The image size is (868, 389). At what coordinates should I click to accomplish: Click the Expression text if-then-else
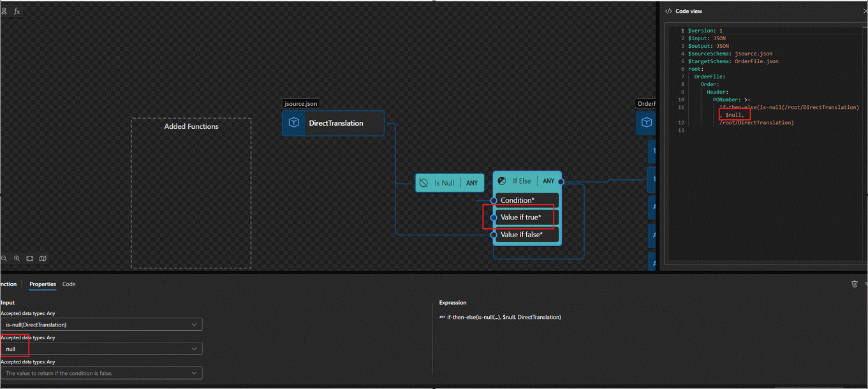point(504,317)
